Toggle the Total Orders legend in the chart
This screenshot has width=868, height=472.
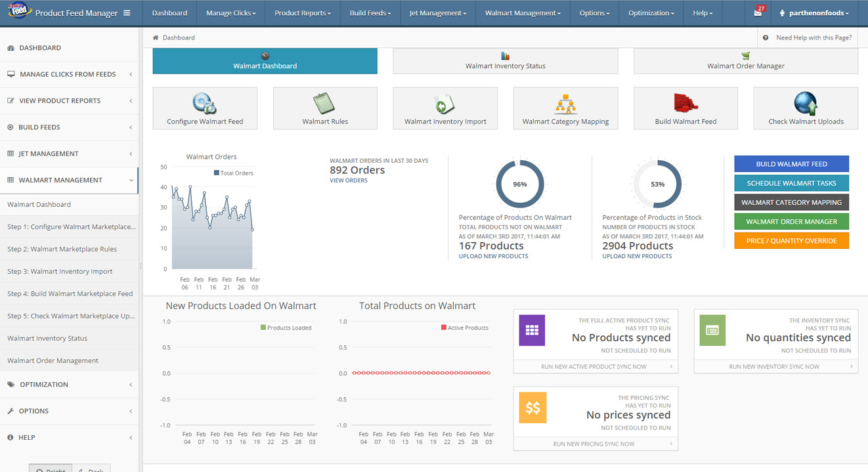pyautogui.click(x=233, y=173)
